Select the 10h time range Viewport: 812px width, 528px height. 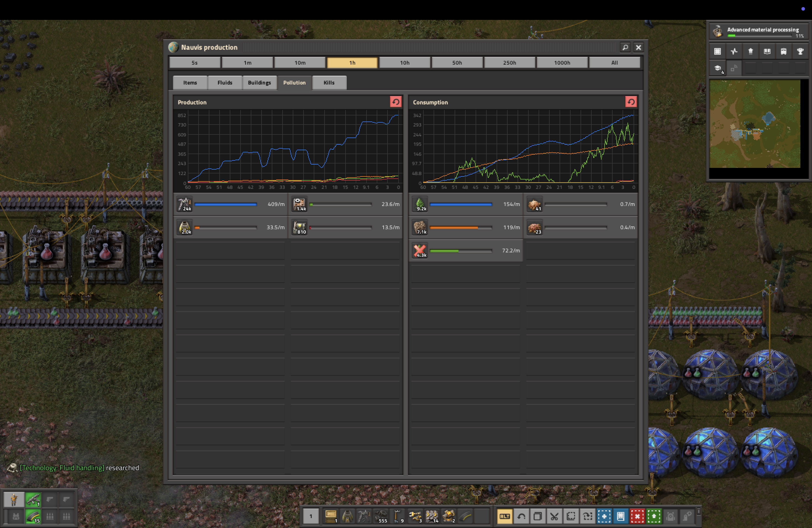[405, 63]
